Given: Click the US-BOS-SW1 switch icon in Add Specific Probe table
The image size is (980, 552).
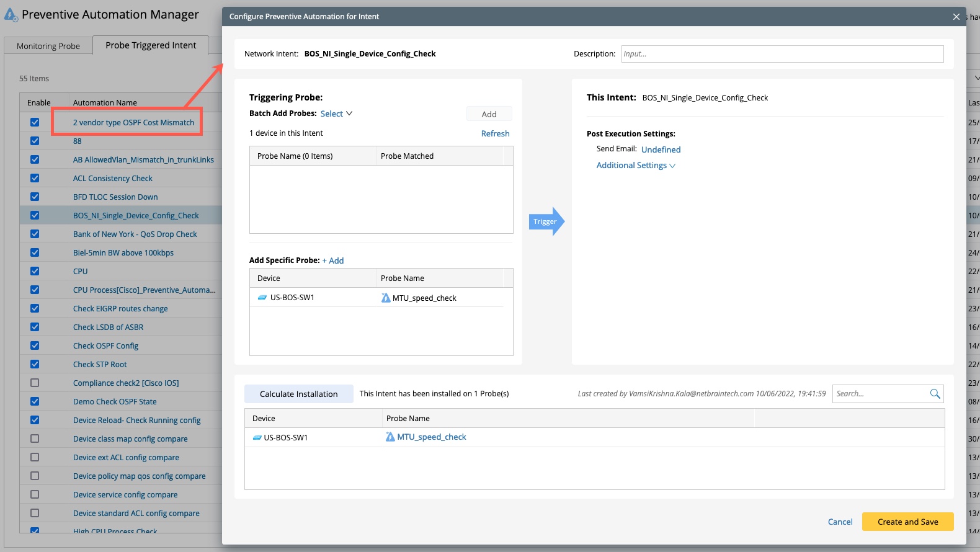Looking at the screenshot, I should [262, 298].
